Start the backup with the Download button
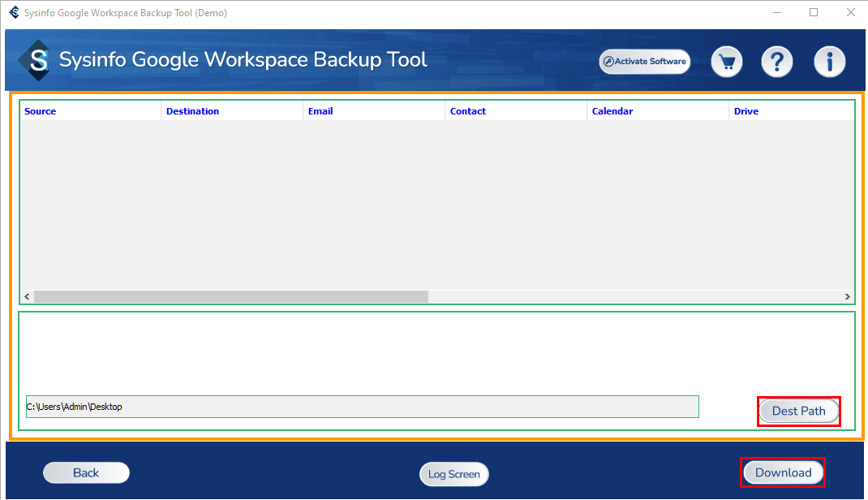The image size is (868, 500). coord(783,472)
